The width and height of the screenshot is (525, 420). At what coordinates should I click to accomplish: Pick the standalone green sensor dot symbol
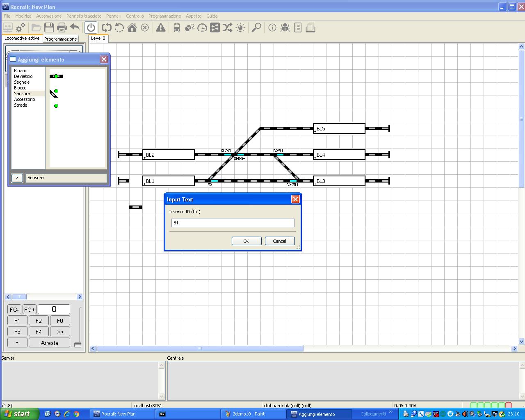56,106
